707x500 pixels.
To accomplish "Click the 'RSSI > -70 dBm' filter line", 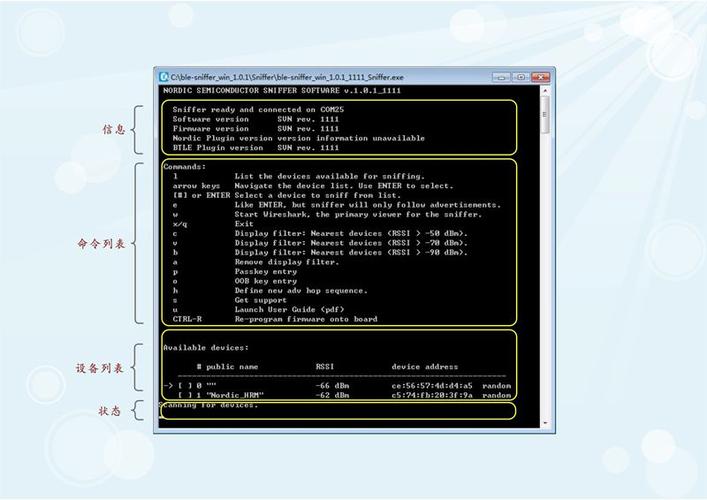I will pyautogui.click(x=320, y=243).
